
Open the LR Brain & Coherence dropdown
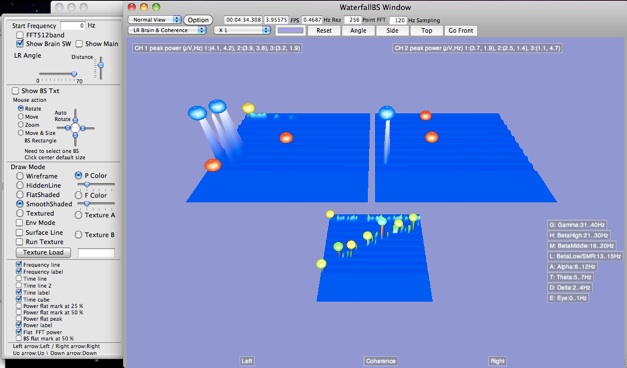tap(167, 30)
